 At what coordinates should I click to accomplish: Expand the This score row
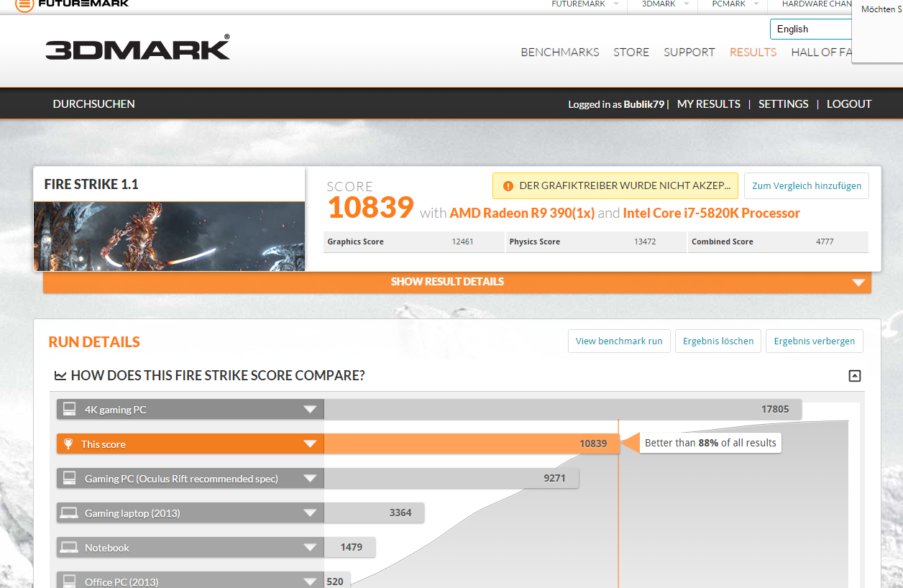click(310, 444)
